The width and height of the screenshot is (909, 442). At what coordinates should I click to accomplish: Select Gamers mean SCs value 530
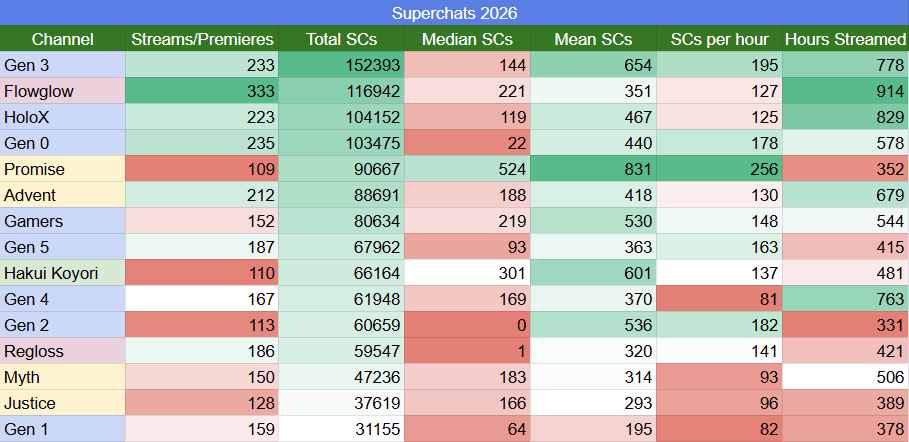point(593,221)
